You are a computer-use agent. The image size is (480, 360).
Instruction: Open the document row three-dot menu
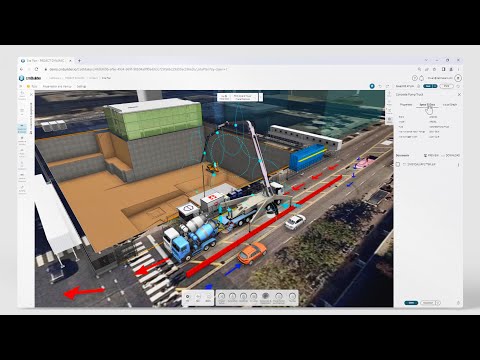pos(458,165)
